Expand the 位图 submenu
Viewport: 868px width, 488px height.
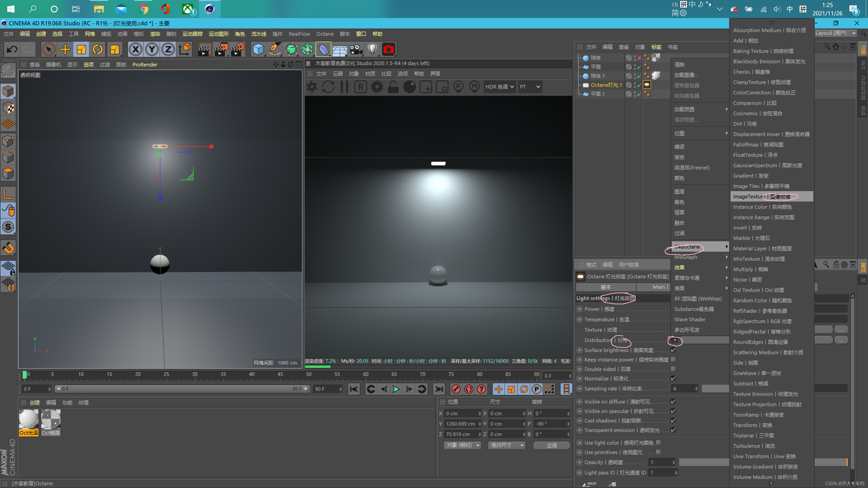[x=700, y=133]
